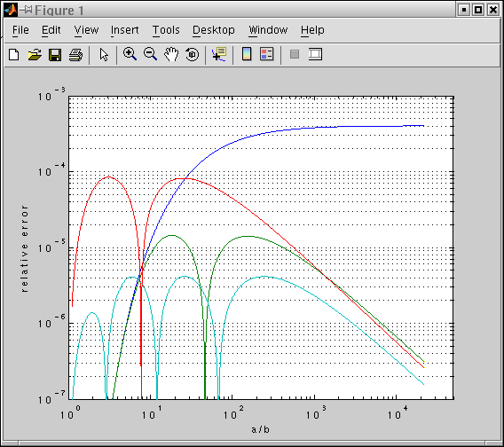504x447 pixels.
Task: Activate the Zoom Out magnifier tool
Action: tap(150, 54)
